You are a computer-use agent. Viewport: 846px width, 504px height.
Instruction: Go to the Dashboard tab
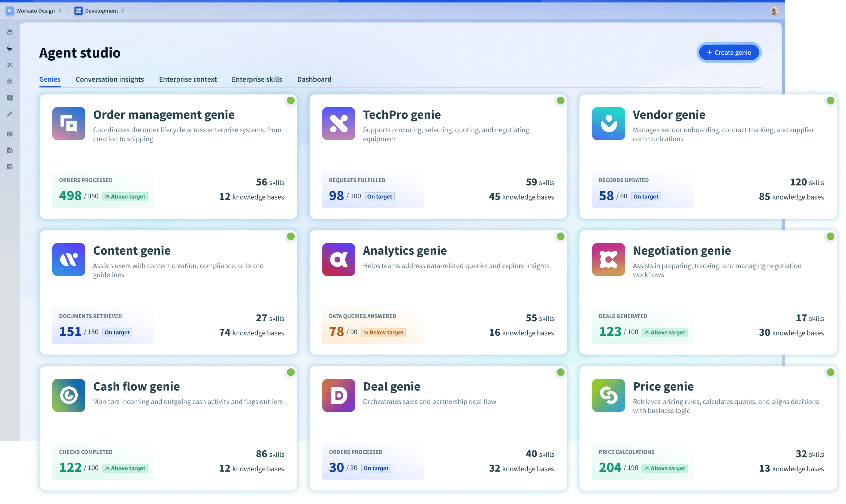tap(314, 79)
